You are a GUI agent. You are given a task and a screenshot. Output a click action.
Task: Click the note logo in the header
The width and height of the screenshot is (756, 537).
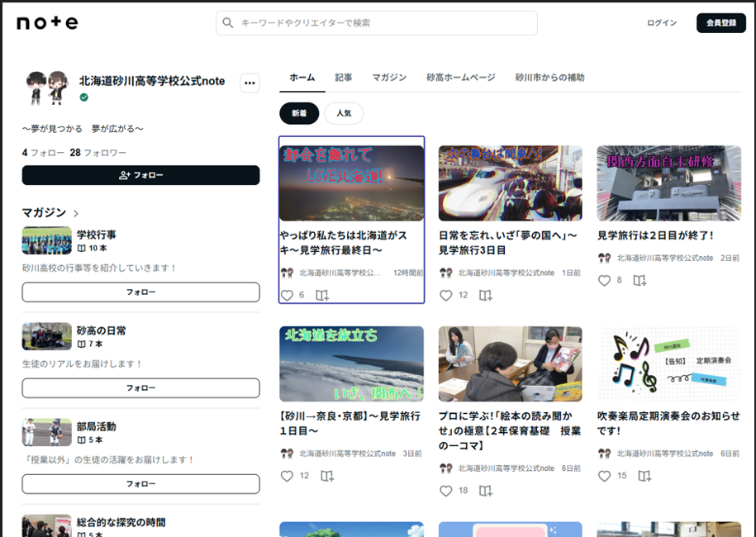[x=47, y=23]
